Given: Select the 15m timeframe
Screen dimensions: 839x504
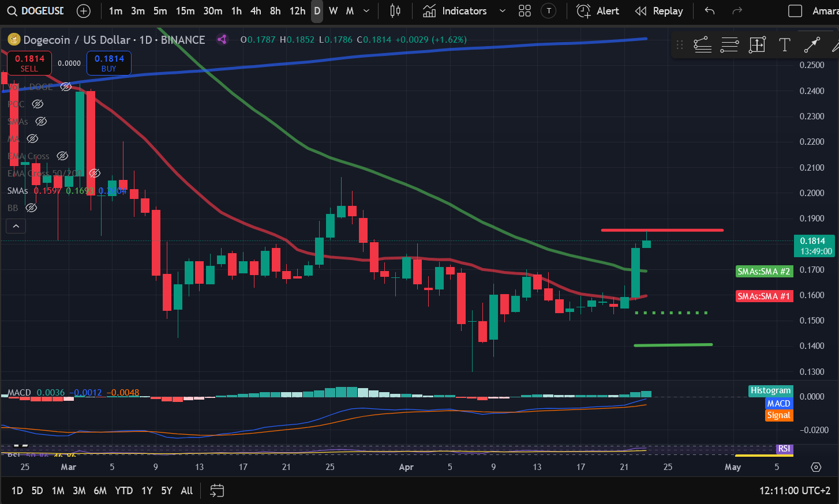Looking at the screenshot, I should pyautogui.click(x=185, y=11).
